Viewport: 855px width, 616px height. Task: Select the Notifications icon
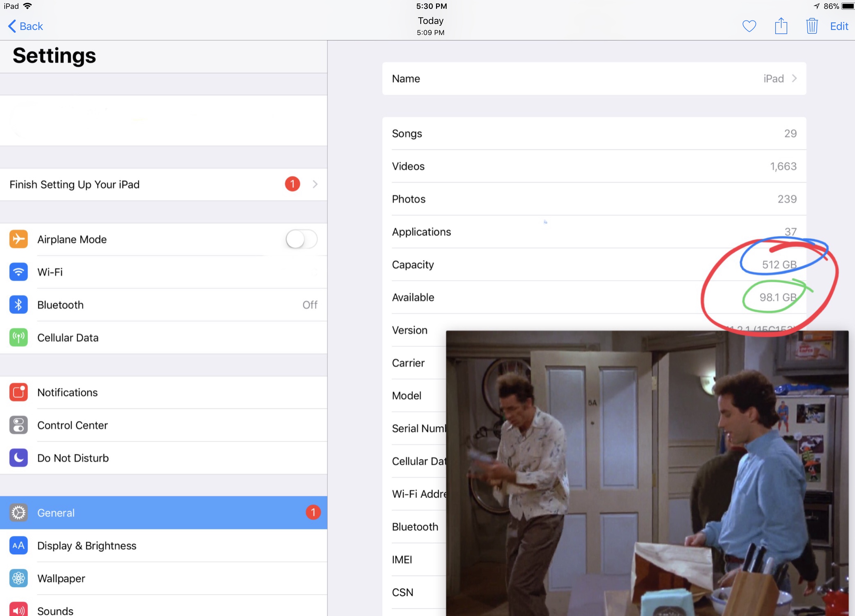19,392
